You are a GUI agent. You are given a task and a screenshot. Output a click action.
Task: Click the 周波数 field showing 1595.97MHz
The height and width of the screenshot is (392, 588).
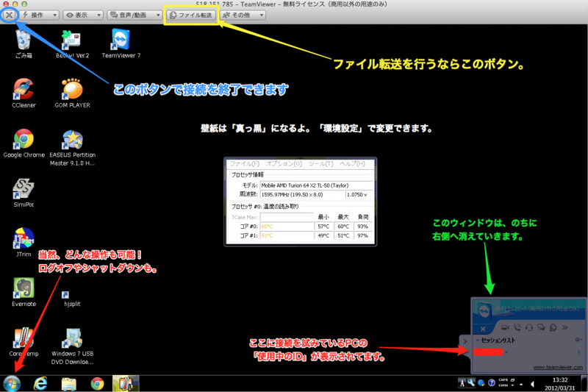[302, 195]
